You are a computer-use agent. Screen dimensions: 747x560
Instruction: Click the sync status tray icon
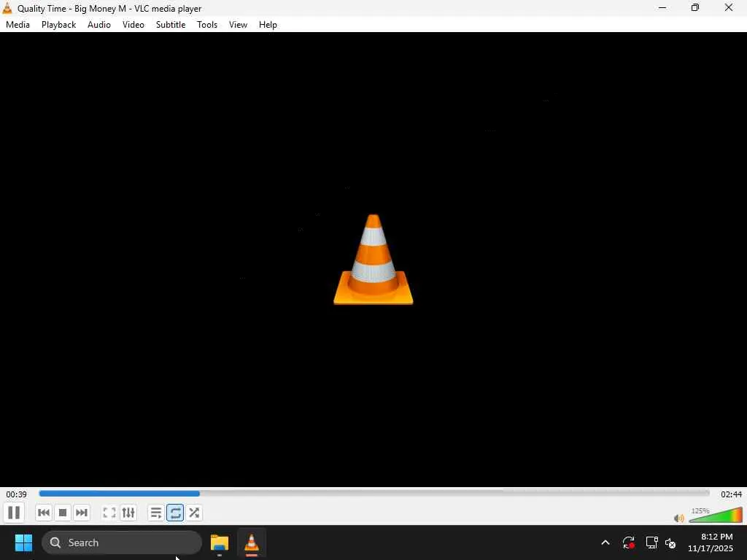point(628,542)
